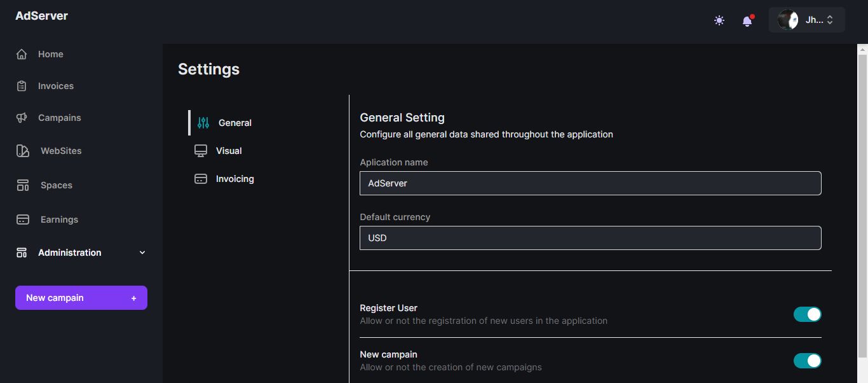Click the Campains megaphone icon
This screenshot has width=868, height=383.
pyautogui.click(x=22, y=118)
